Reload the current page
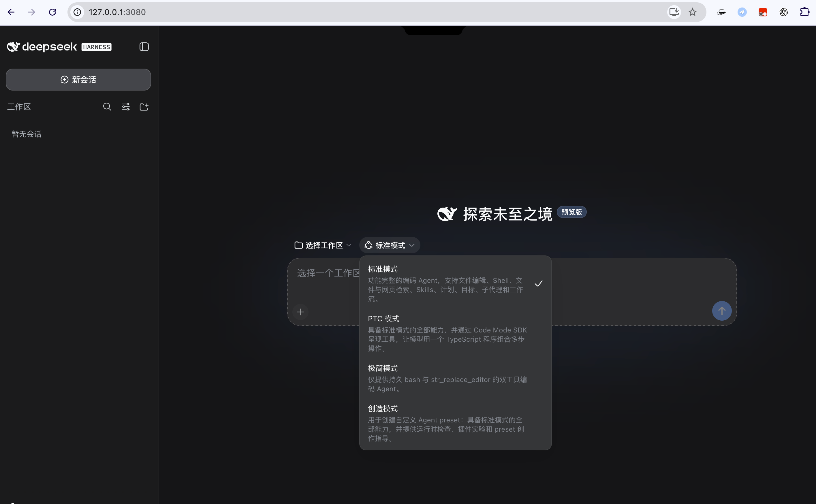Screen dimensions: 816x504 [x=52, y=12]
